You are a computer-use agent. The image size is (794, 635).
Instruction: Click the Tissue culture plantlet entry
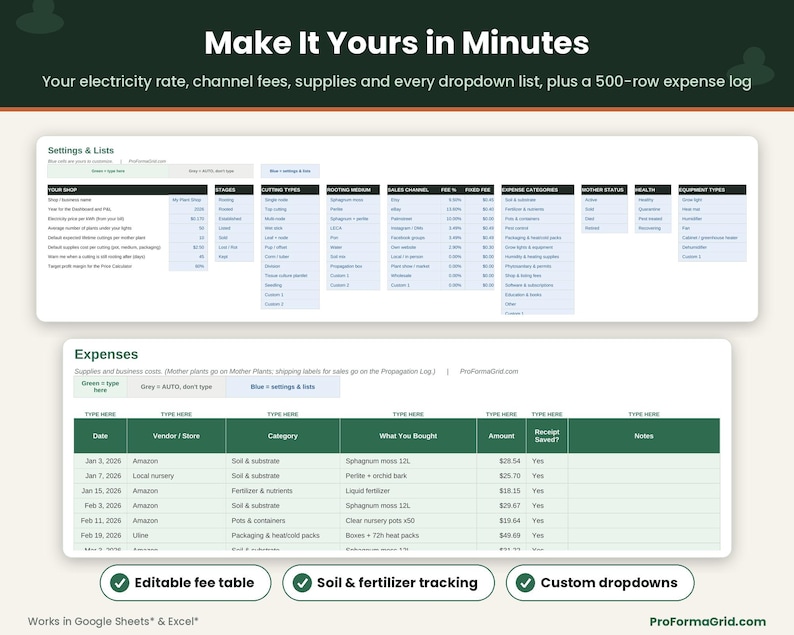pos(290,275)
